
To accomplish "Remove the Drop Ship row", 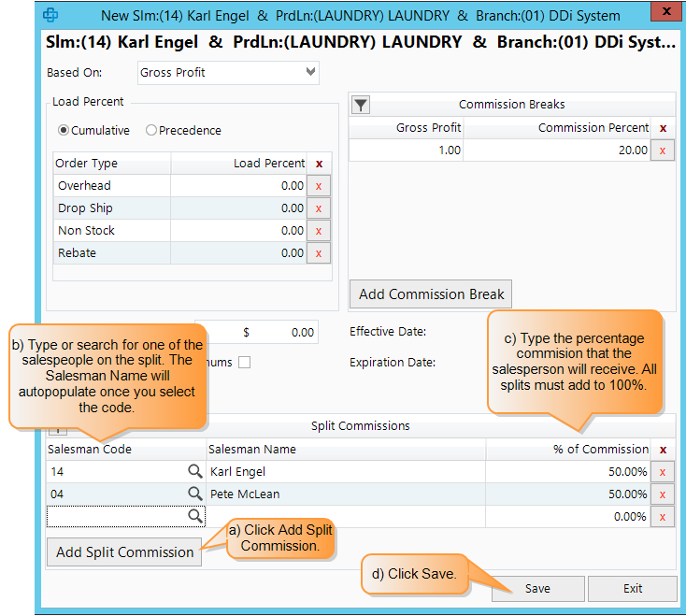I will (x=319, y=208).
